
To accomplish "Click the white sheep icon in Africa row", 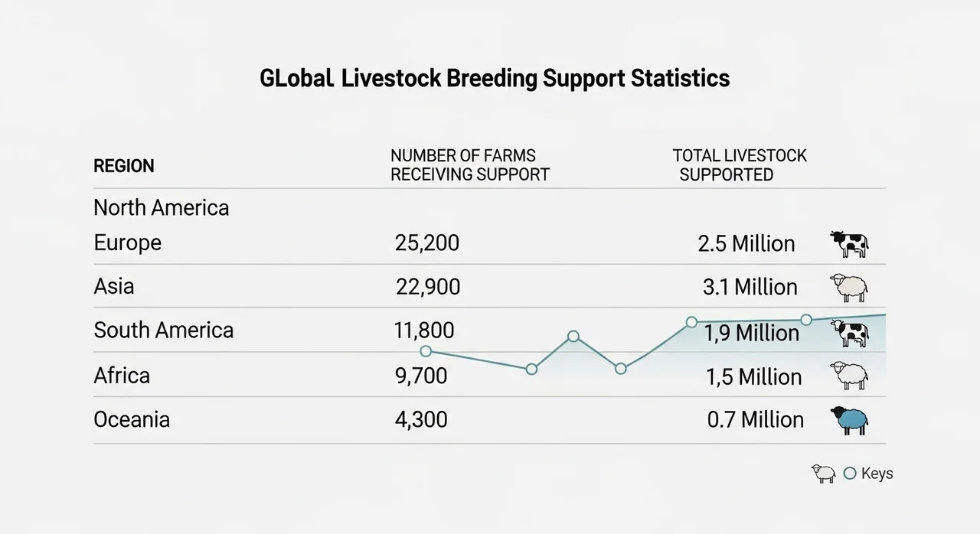I will coord(849,376).
